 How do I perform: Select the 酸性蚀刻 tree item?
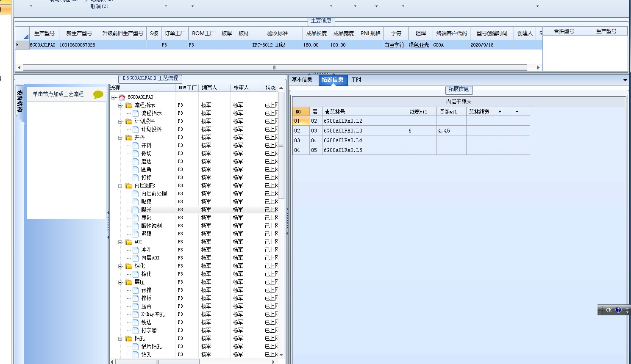(151, 226)
